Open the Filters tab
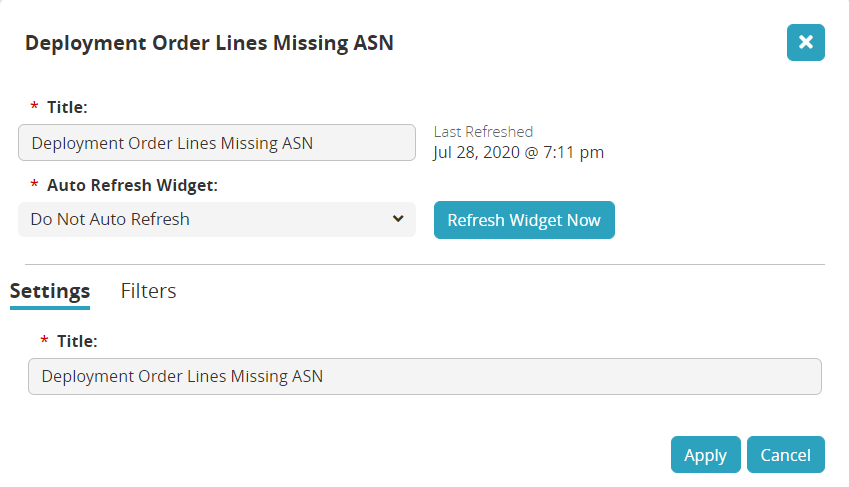The width and height of the screenshot is (849, 487). [148, 291]
